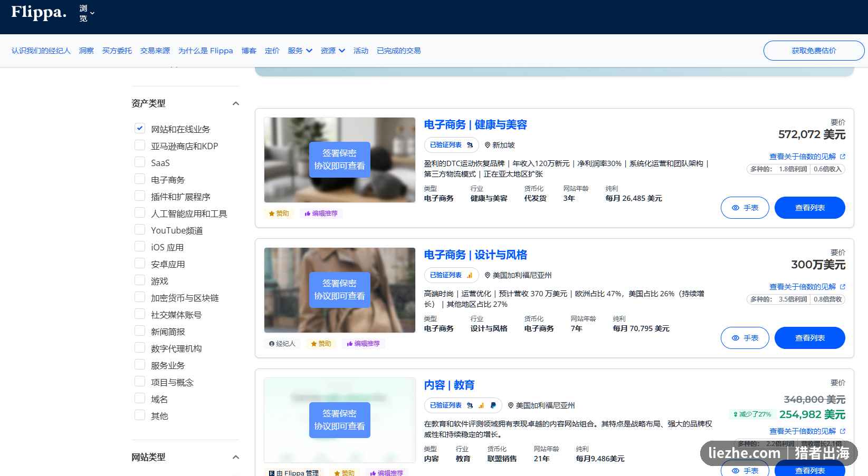This screenshot has width=868, height=476.
Task: Open 查看关于倍数的见解 for 572,072 美元 listing
Action: (x=807, y=157)
